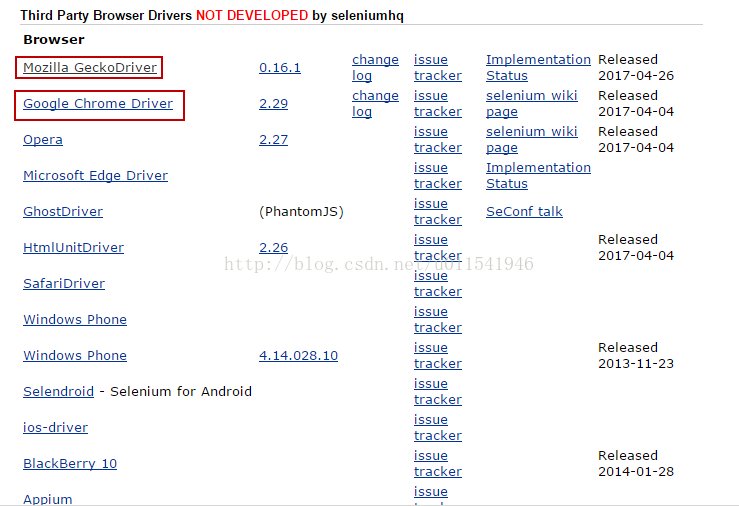The width and height of the screenshot is (739, 506).
Task: Open the Selendroid link
Action: [58, 392]
